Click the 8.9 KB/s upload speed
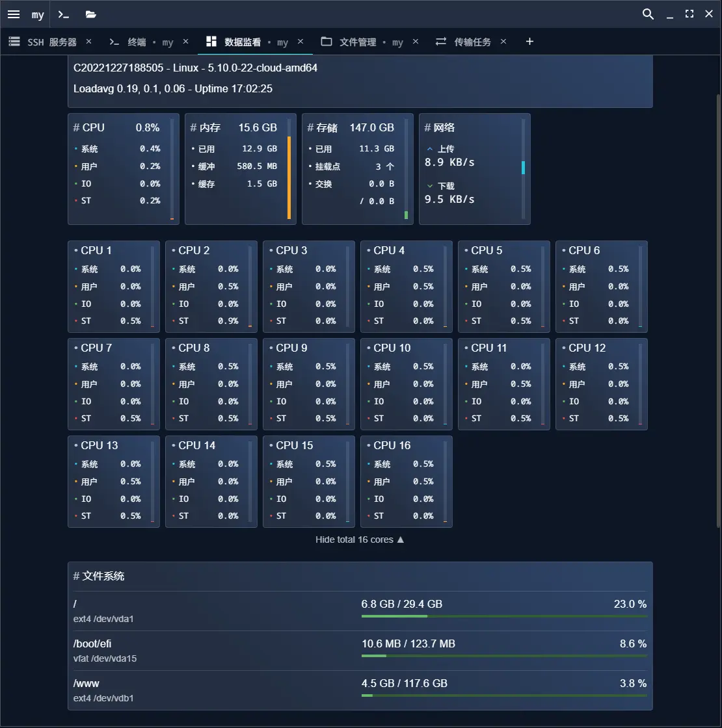The image size is (722, 728). (449, 162)
